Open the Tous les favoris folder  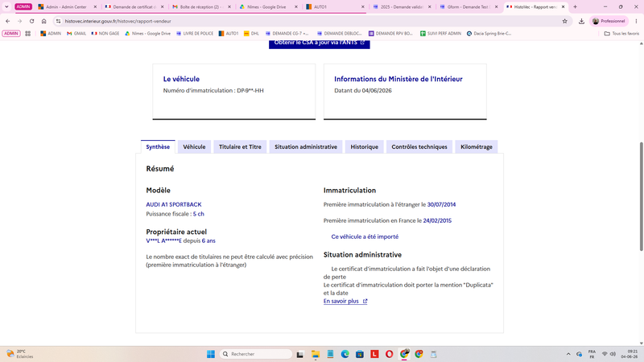[621, 33]
